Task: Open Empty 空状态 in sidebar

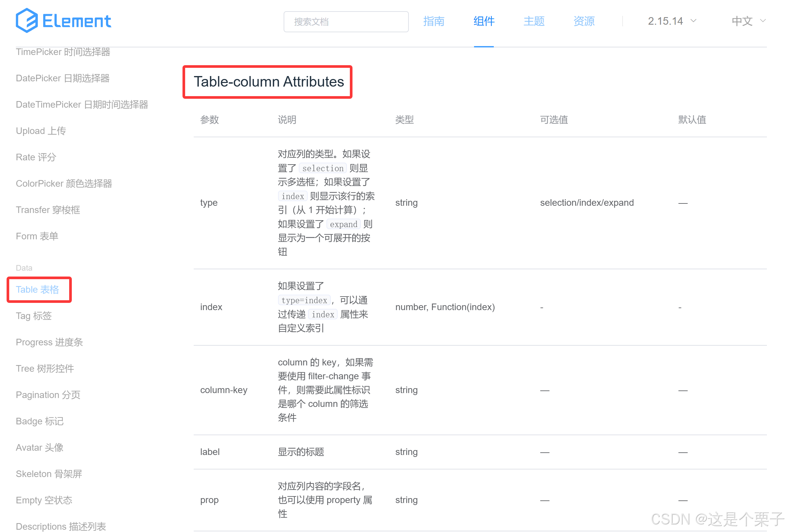Action: 44,501
